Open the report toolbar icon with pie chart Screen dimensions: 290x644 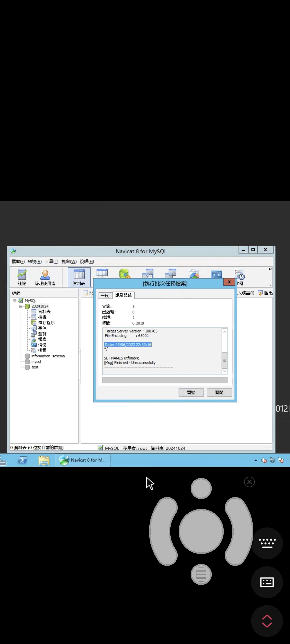pos(193,273)
